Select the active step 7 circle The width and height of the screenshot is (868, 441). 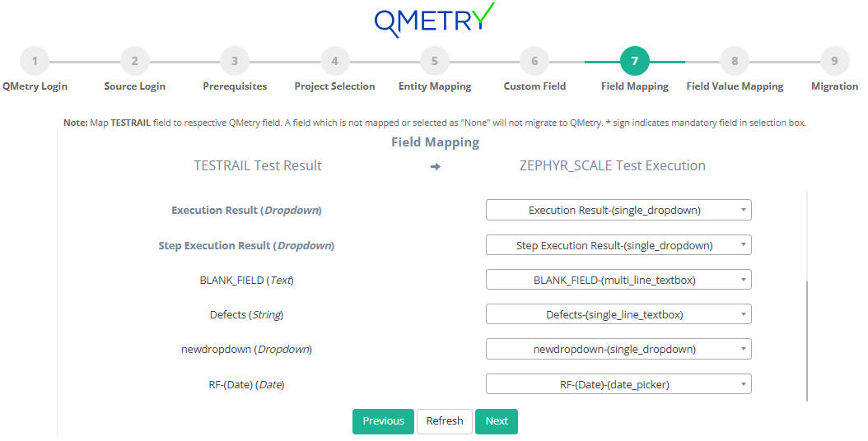634,61
